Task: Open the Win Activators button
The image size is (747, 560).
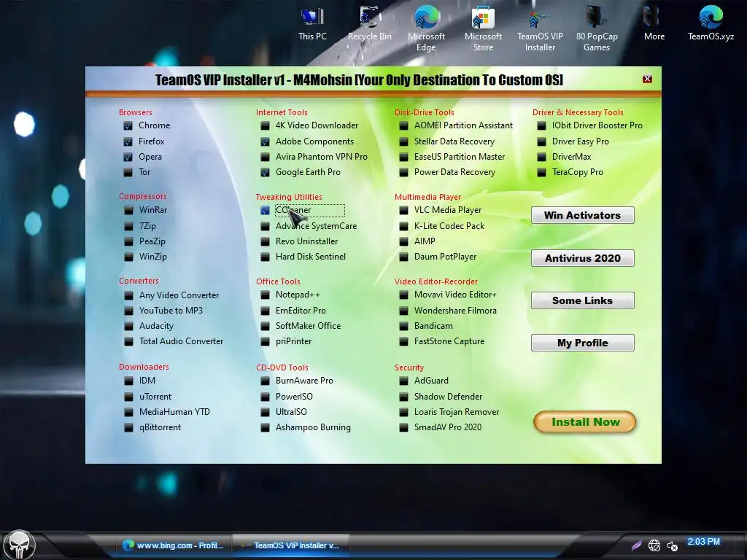Action: [x=583, y=215]
